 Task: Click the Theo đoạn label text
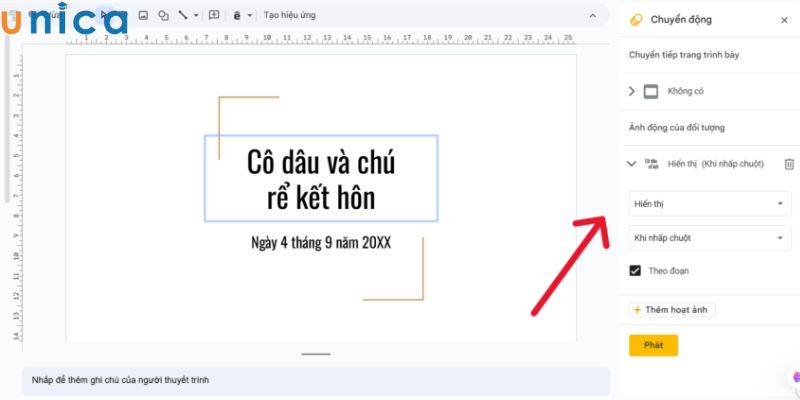[668, 270]
